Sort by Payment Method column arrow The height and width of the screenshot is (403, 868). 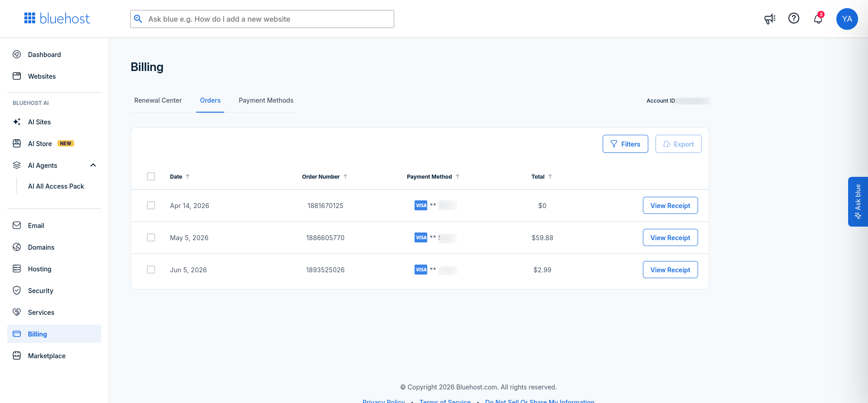pyautogui.click(x=458, y=176)
